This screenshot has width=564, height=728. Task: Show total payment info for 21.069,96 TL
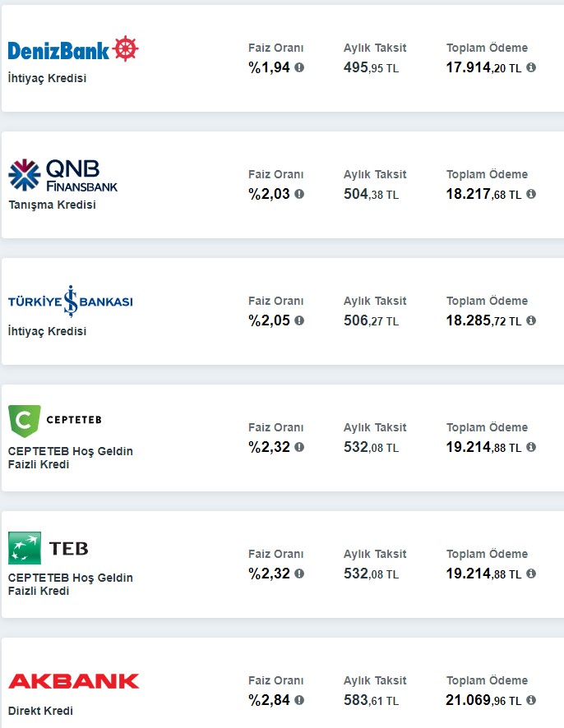pos(531,700)
